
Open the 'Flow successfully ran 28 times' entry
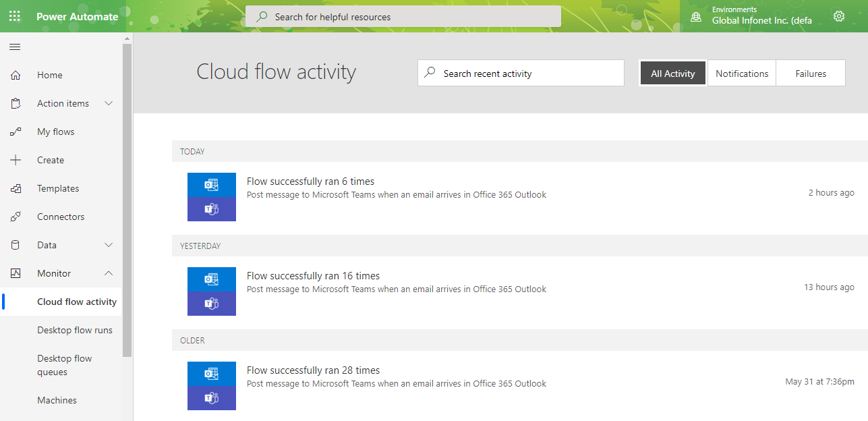coord(313,370)
